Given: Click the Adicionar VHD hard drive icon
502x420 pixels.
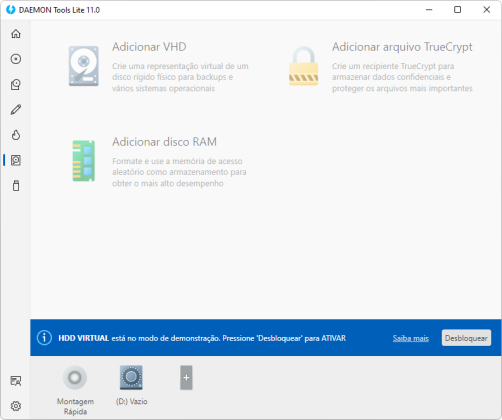Looking at the screenshot, I should click(x=84, y=66).
